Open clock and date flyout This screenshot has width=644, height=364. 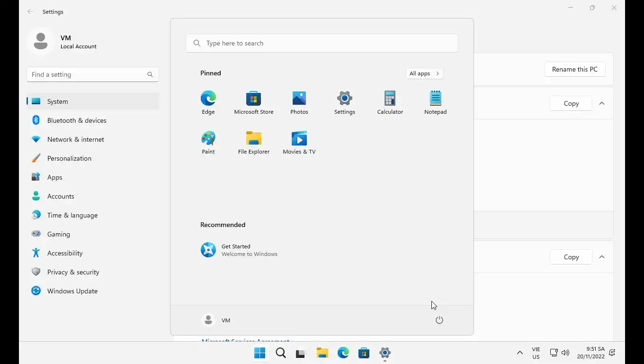590,353
